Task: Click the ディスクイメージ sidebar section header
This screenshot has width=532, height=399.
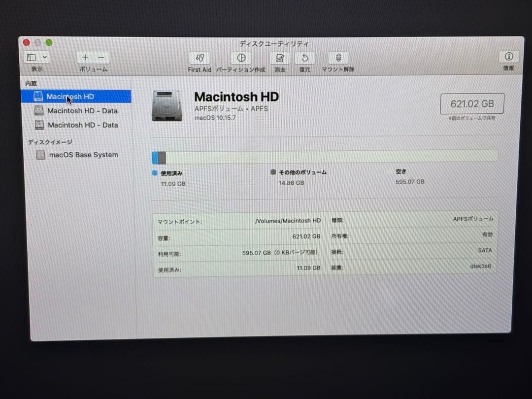Action: coord(50,142)
